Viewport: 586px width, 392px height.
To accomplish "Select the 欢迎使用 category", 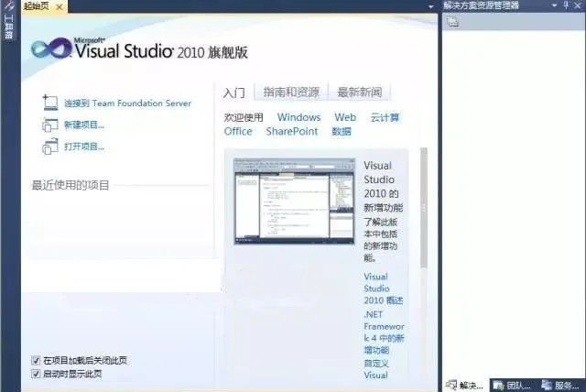I will coord(244,117).
